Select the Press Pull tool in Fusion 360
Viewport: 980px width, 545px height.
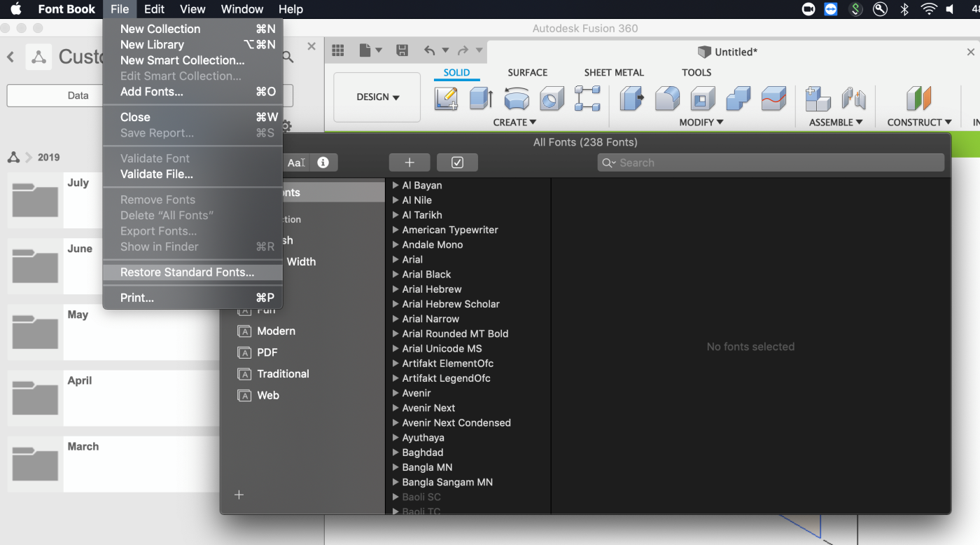pyautogui.click(x=632, y=98)
